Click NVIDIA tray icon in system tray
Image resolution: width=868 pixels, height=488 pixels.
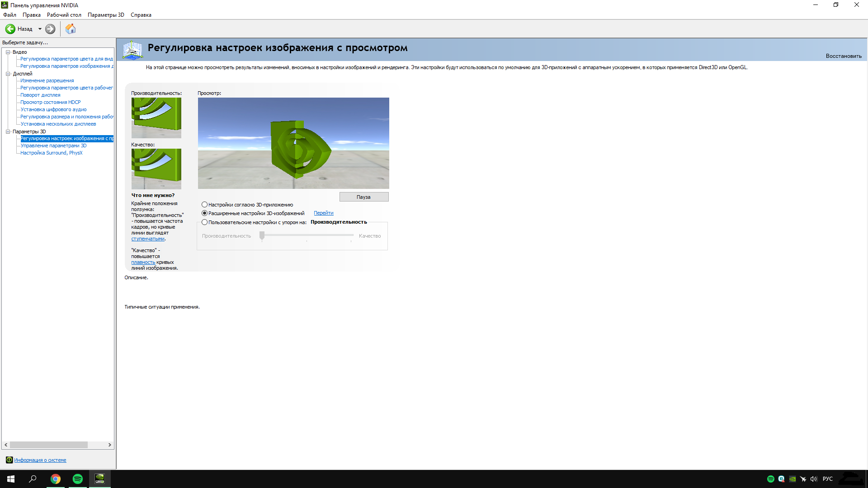click(793, 479)
